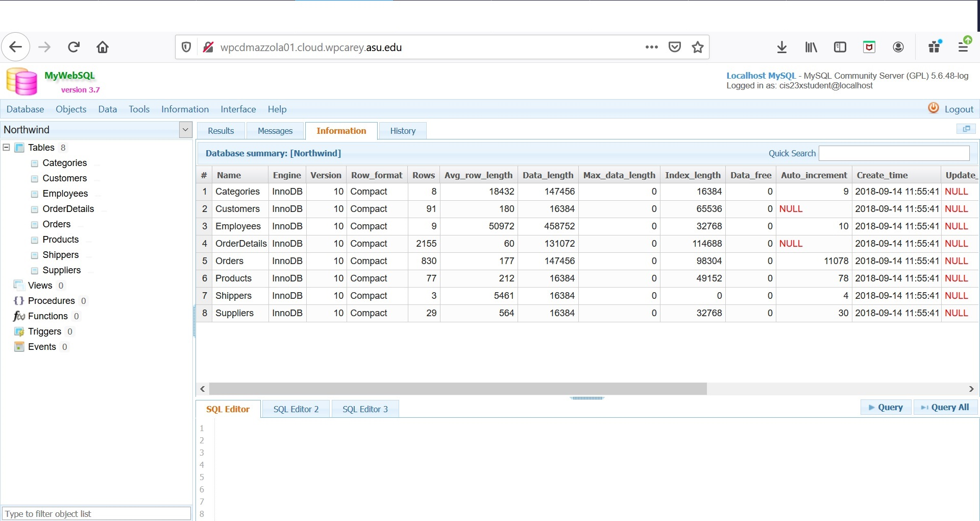
Task: Open Firefox account avatar icon
Action: pyautogui.click(x=898, y=48)
